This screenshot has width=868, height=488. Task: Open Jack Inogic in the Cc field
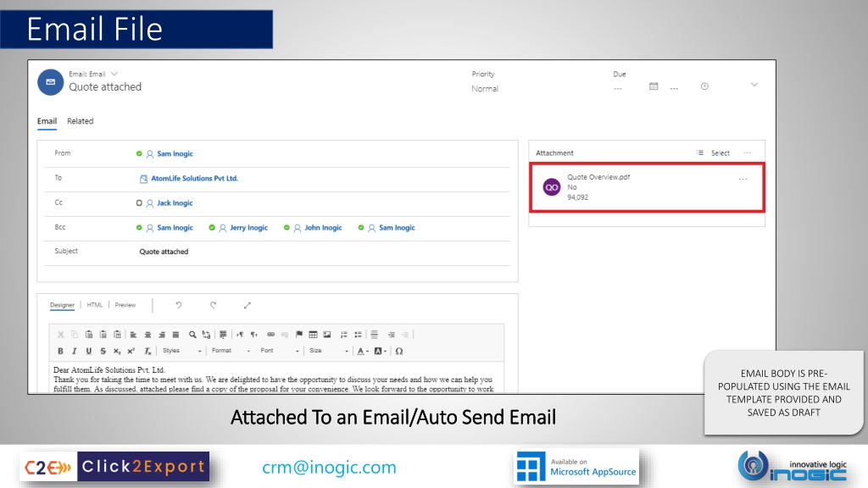tap(175, 203)
